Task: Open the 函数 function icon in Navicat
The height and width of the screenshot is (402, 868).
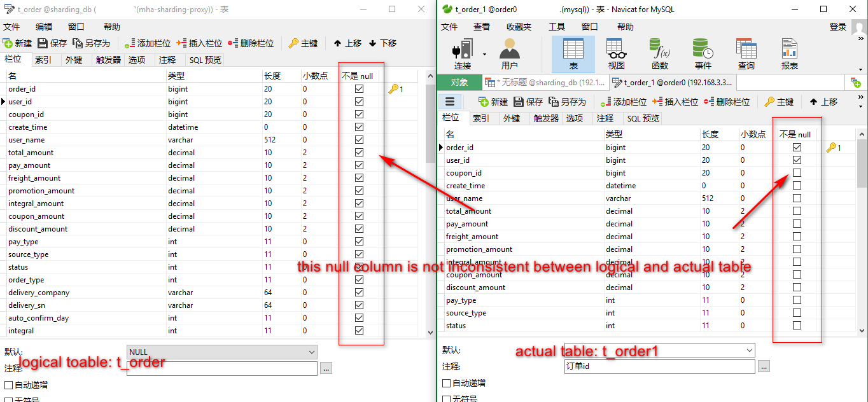Action: pyautogui.click(x=660, y=54)
